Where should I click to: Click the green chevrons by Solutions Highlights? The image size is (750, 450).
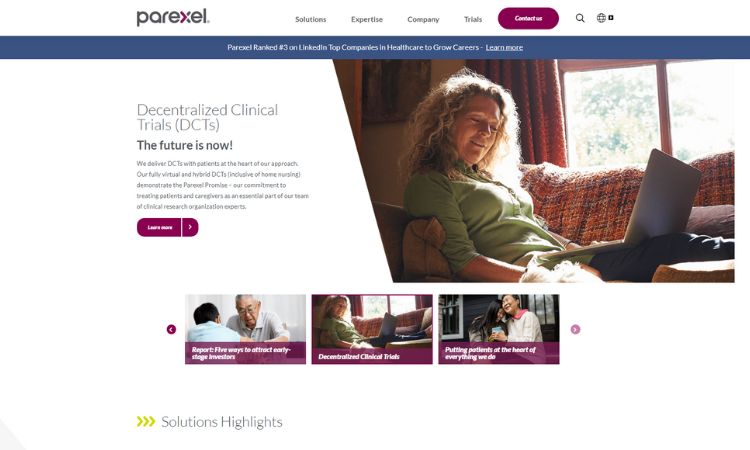(x=146, y=421)
